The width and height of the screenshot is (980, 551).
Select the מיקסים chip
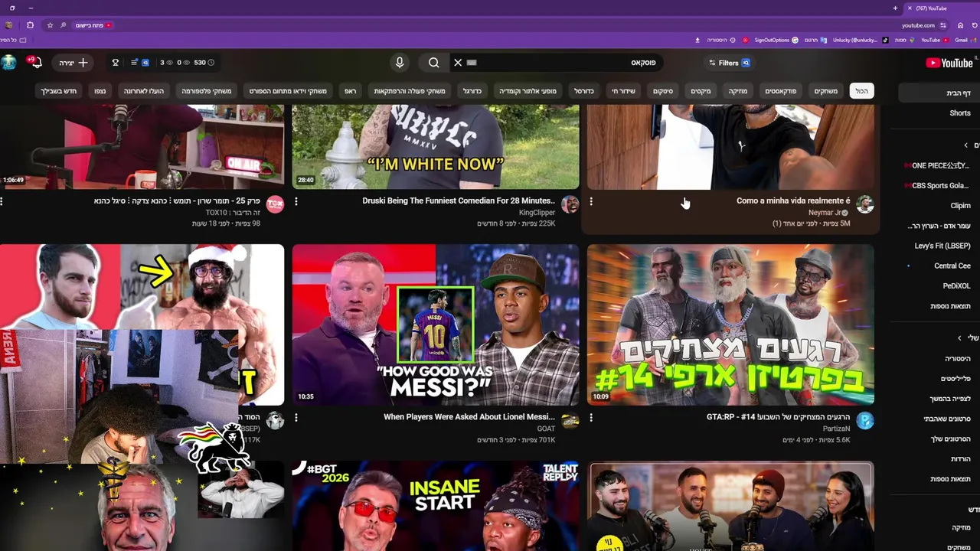point(701,91)
